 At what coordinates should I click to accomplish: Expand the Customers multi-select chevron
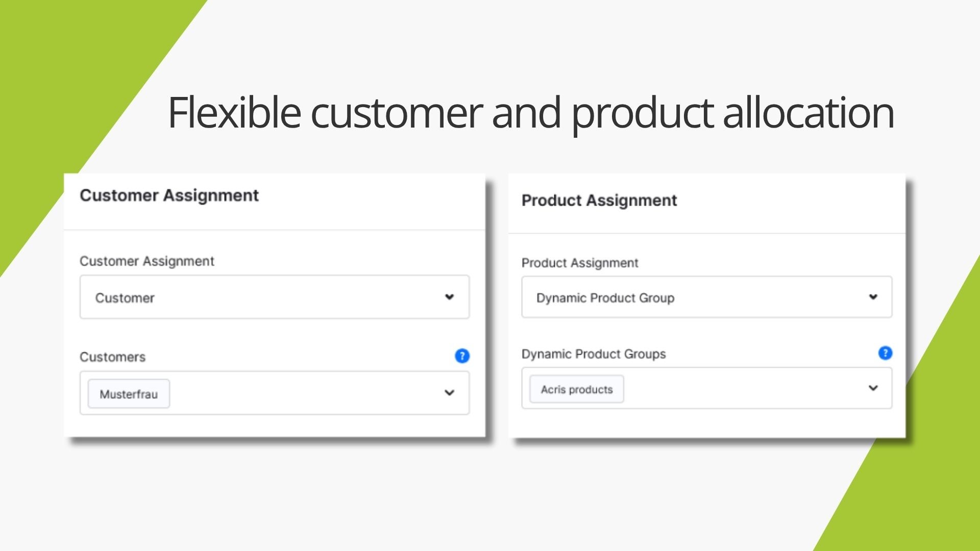tap(449, 393)
